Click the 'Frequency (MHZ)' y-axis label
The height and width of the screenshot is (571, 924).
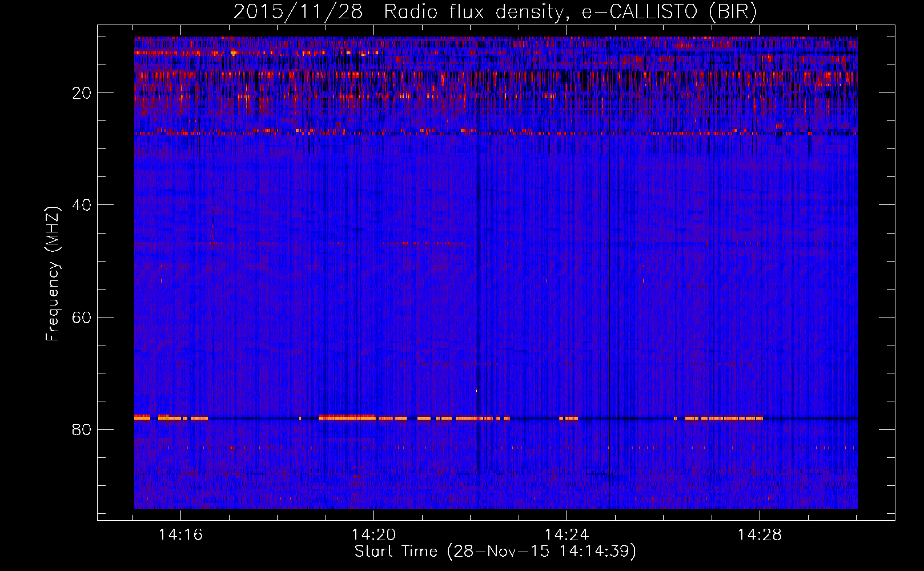[x=53, y=274]
